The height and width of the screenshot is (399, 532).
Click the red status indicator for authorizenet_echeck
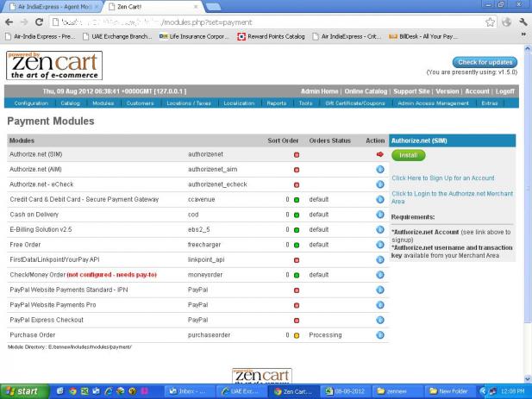point(297,185)
